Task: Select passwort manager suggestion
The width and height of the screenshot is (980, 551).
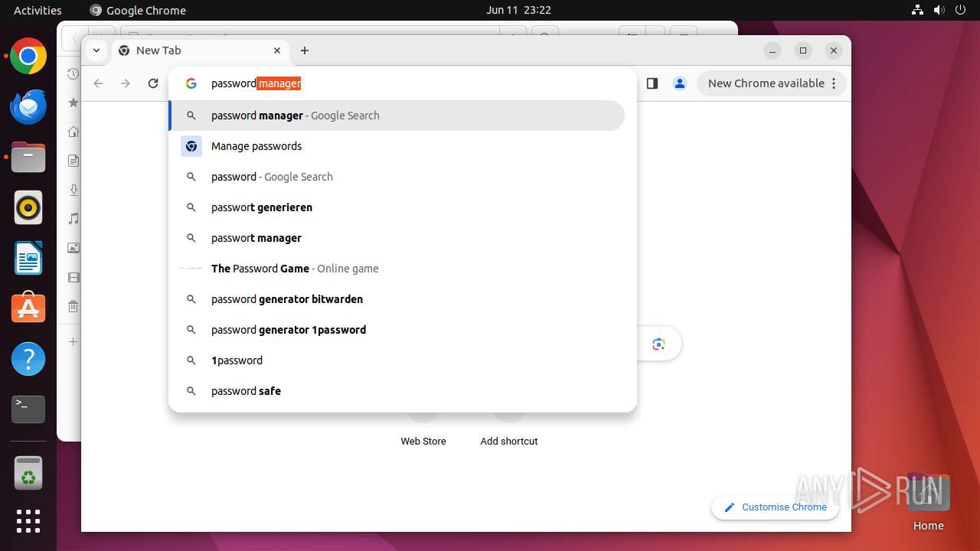Action: 397,238
